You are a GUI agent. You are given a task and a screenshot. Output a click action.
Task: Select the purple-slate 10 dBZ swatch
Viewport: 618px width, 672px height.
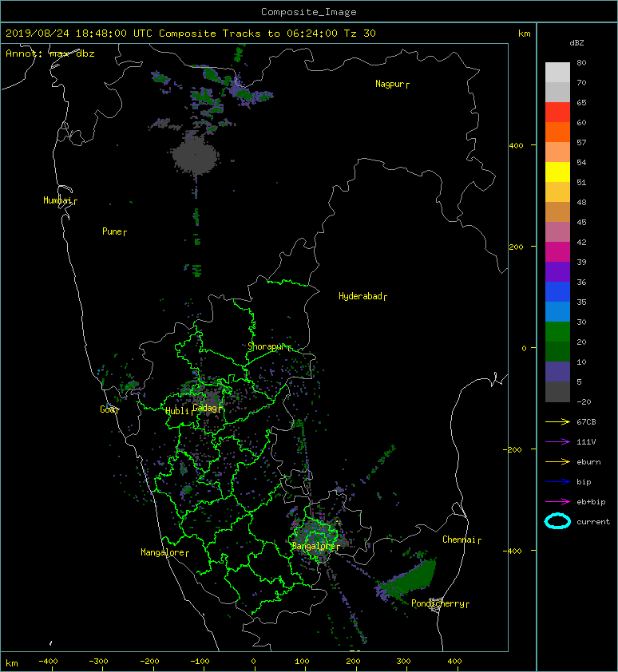coord(557,371)
